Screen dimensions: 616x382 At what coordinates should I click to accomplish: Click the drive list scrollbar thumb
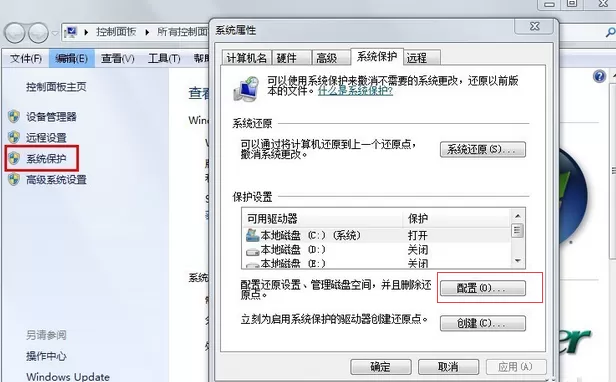click(x=517, y=230)
